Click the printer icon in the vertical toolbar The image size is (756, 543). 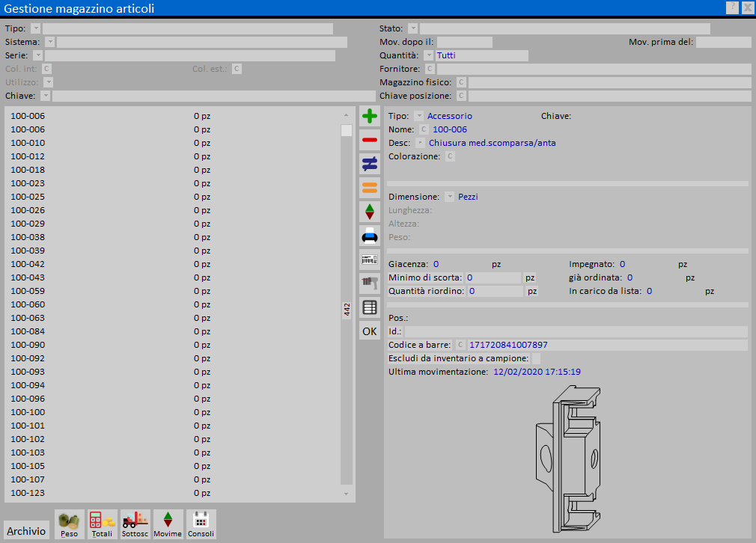pos(370,236)
